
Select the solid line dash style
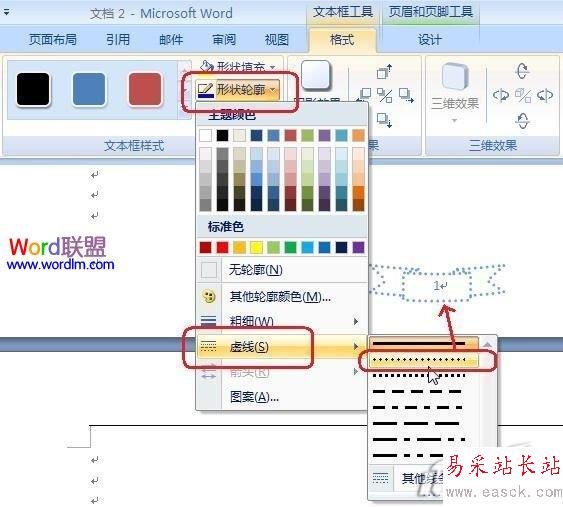tap(424, 344)
